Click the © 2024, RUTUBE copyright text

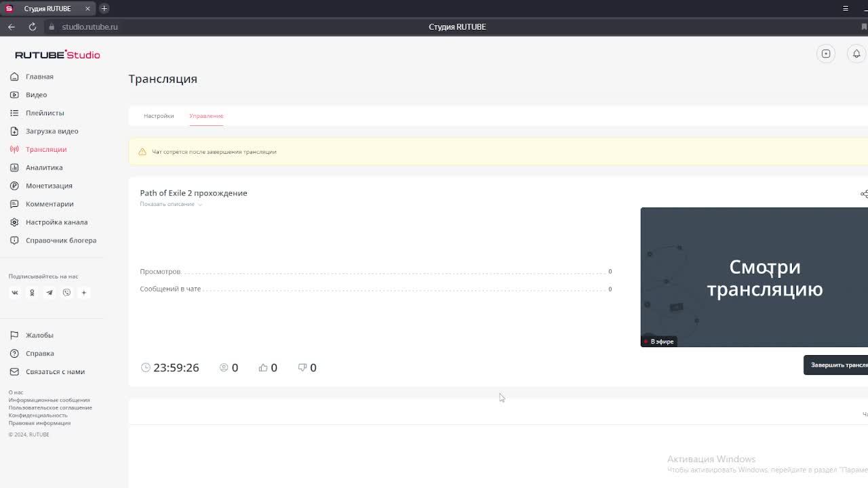point(28,434)
